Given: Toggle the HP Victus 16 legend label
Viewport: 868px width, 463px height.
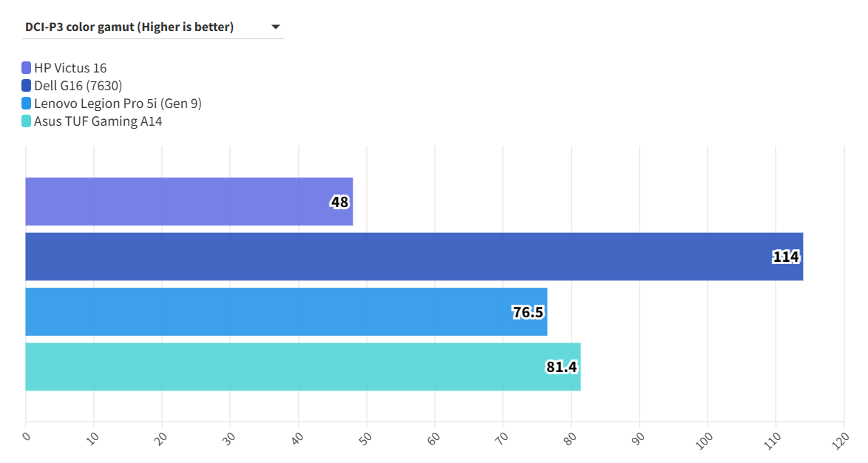Looking at the screenshot, I should click(x=70, y=68).
